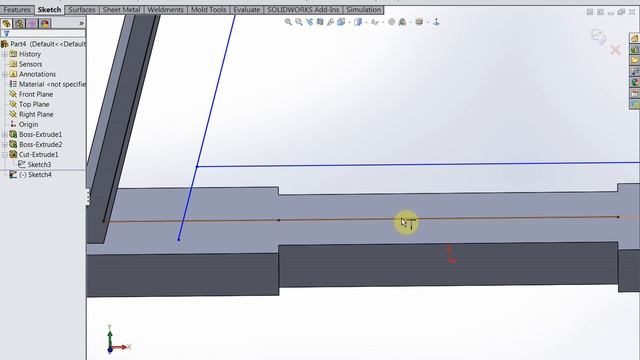Click the blue sketch line endpoint near the lower left
640x360 pixels.
point(179,239)
